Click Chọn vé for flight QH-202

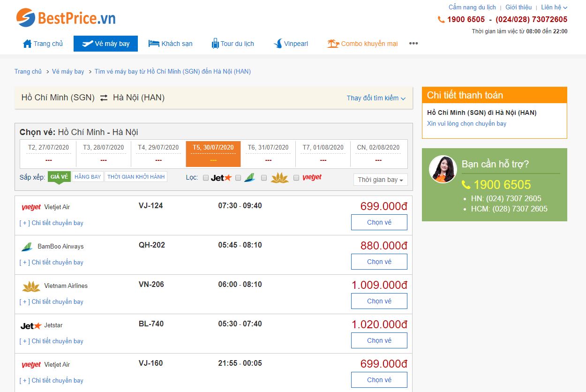point(379,262)
